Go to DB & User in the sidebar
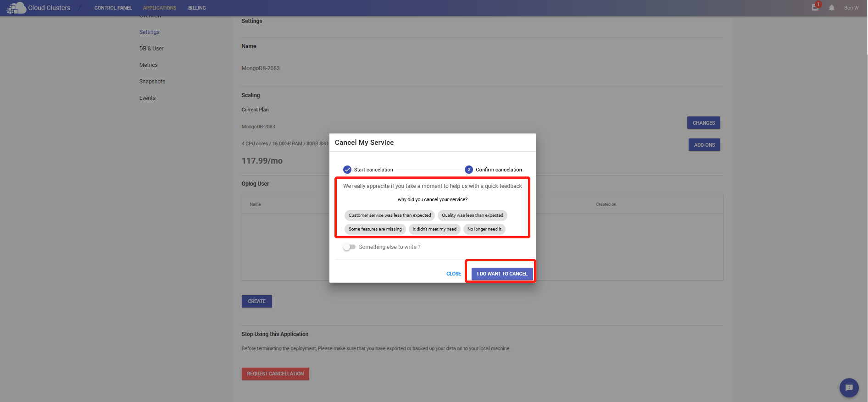 [x=151, y=49]
